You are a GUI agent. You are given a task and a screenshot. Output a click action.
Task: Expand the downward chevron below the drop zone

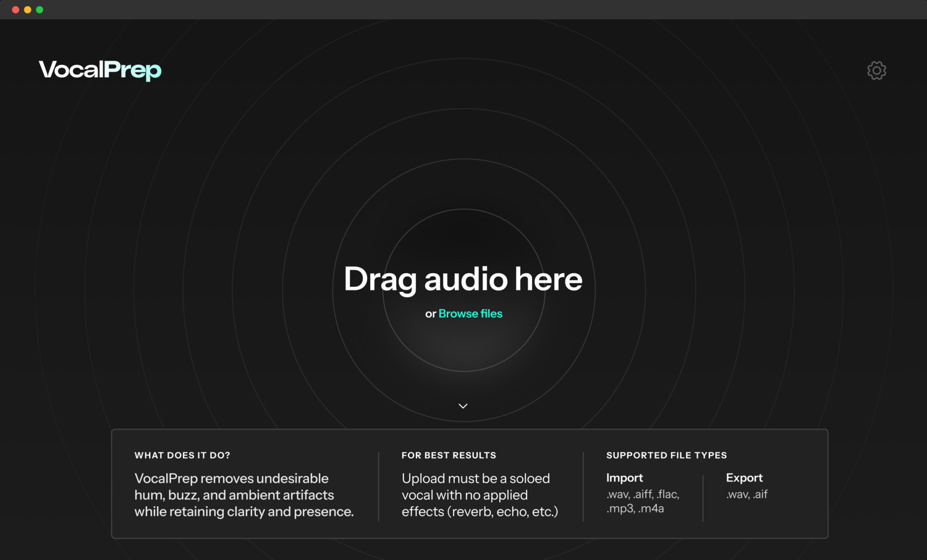point(463,405)
